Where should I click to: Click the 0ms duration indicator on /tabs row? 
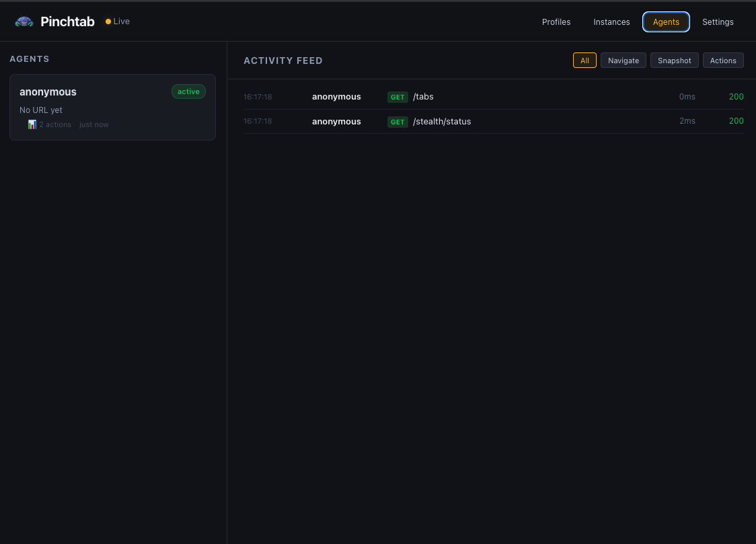[x=687, y=97]
